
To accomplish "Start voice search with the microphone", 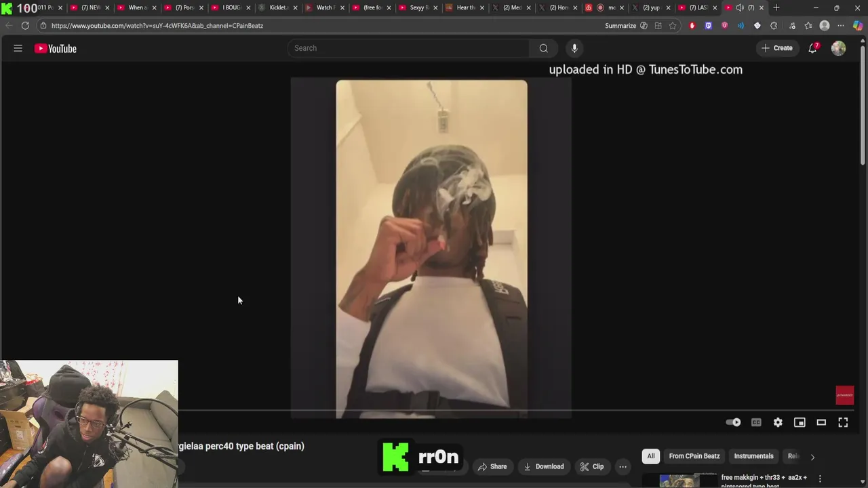I will [574, 48].
